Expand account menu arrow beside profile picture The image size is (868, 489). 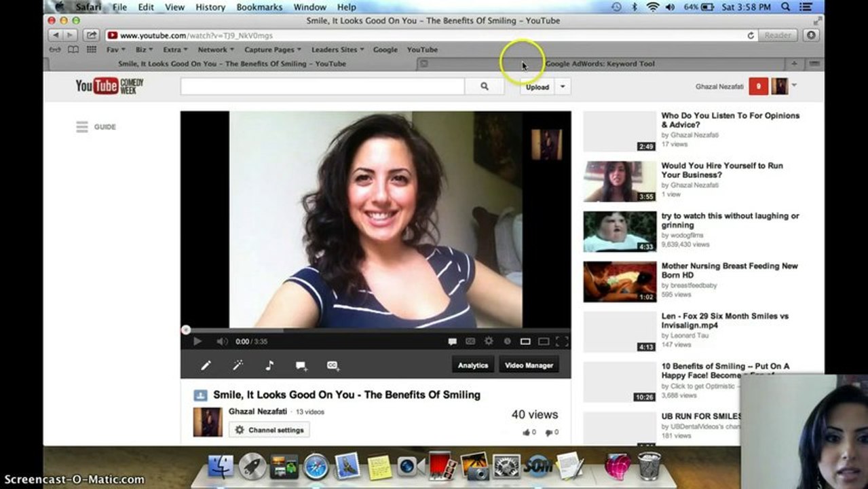[794, 86]
